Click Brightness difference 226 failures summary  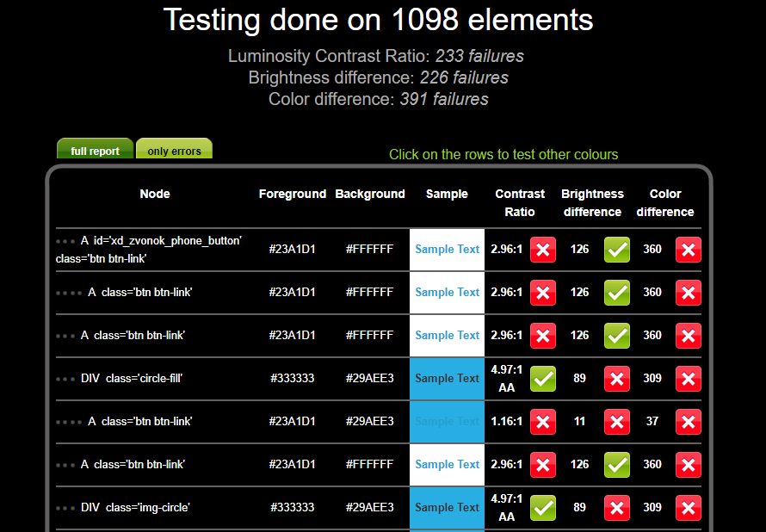coord(378,77)
